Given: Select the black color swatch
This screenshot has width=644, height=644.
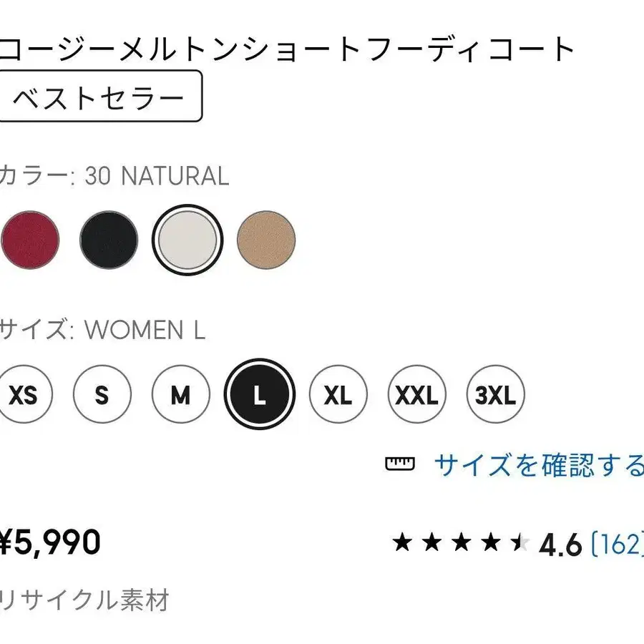Looking at the screenshot, I should [109, 240].
